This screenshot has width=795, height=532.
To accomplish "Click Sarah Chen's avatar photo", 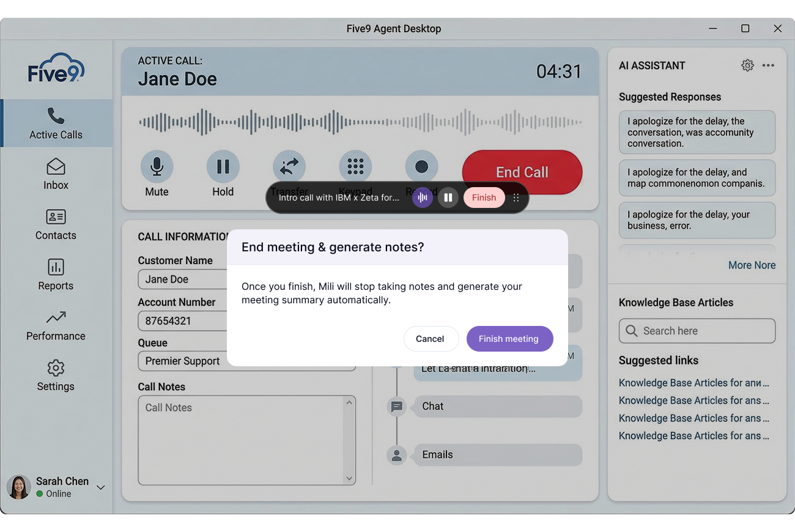I will pyautogui.click(x=19, y=487).
